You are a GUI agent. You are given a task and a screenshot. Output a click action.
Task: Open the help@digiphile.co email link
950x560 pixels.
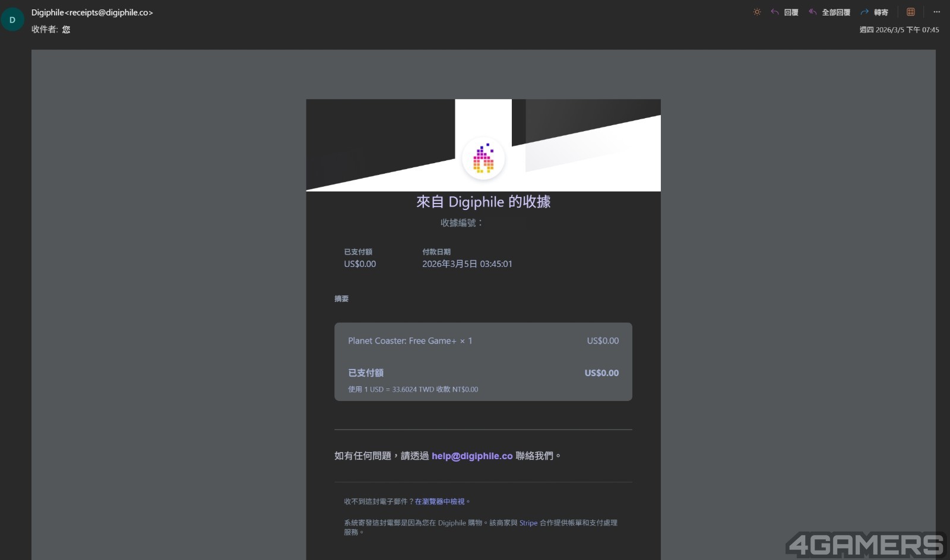[x=471, y=456]
